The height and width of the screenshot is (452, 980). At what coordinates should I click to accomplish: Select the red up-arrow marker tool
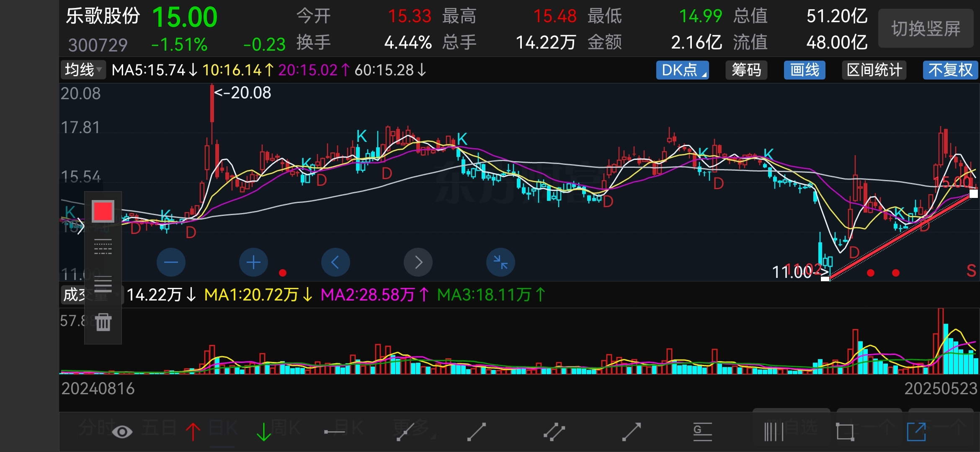193,432
